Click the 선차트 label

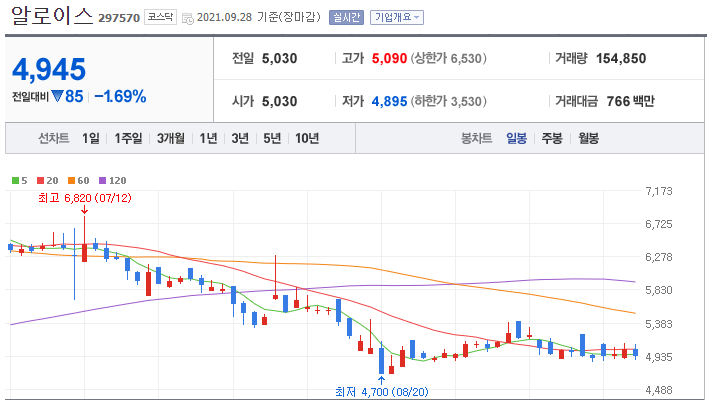click(54, 138)
